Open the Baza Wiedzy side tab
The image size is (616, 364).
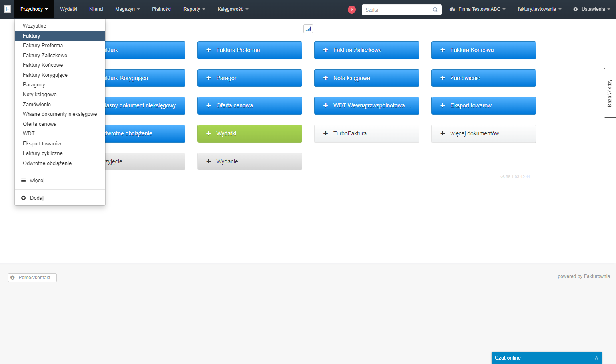point(610,93)
